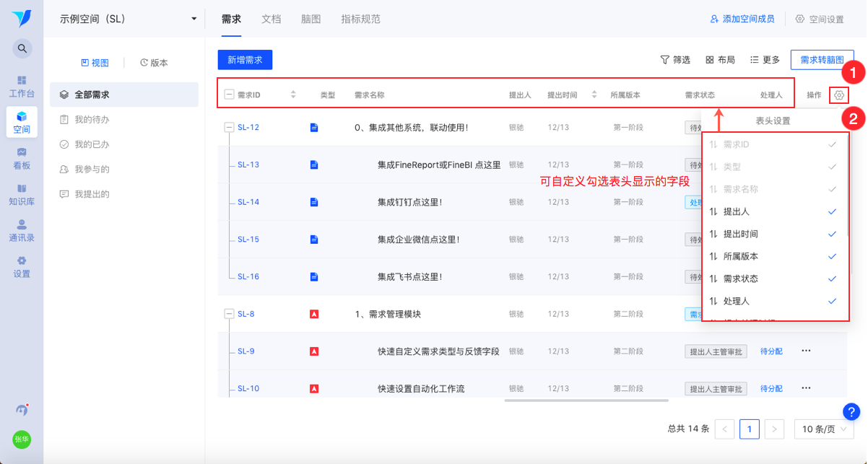Click the header settings gear icon
The image size is (868, 464).
pyautogui.click(x=839, y=95)
